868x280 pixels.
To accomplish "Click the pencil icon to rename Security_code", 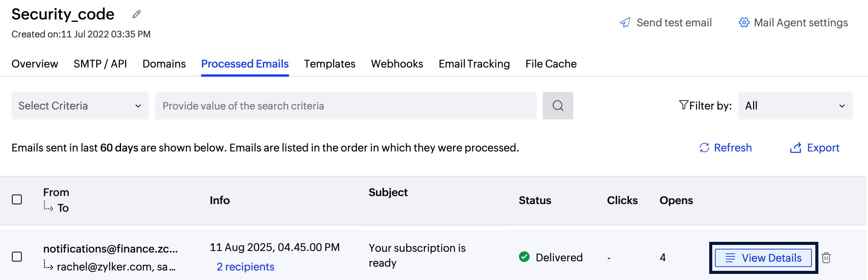I will pos(137,14).
